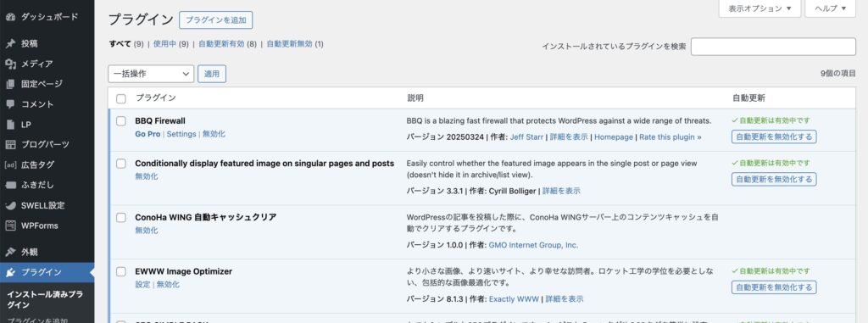Click the ad tag icon in sidebar
Image resolution: width=868 pixels, height=323 pixels.
(x=10, y=165)
